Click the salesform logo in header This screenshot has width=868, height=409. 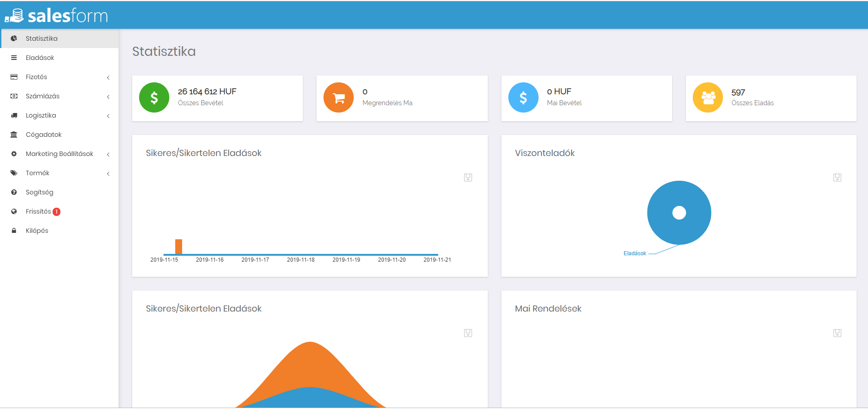[x=57, y=16]
